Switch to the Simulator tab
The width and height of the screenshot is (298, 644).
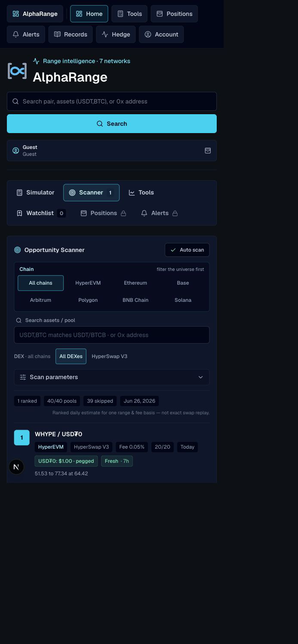pyautogui.click(x=35, y=192)
